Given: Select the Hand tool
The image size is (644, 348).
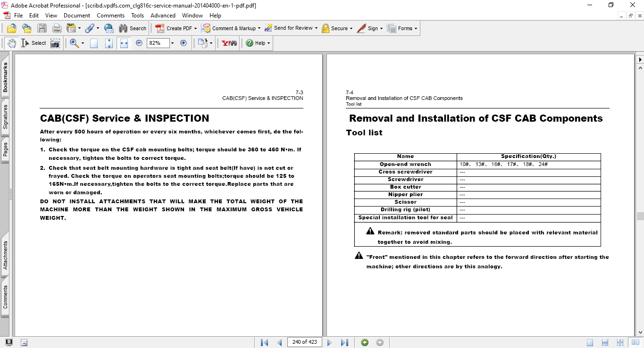Looking at the screenshot, I should tap(12, 43).
